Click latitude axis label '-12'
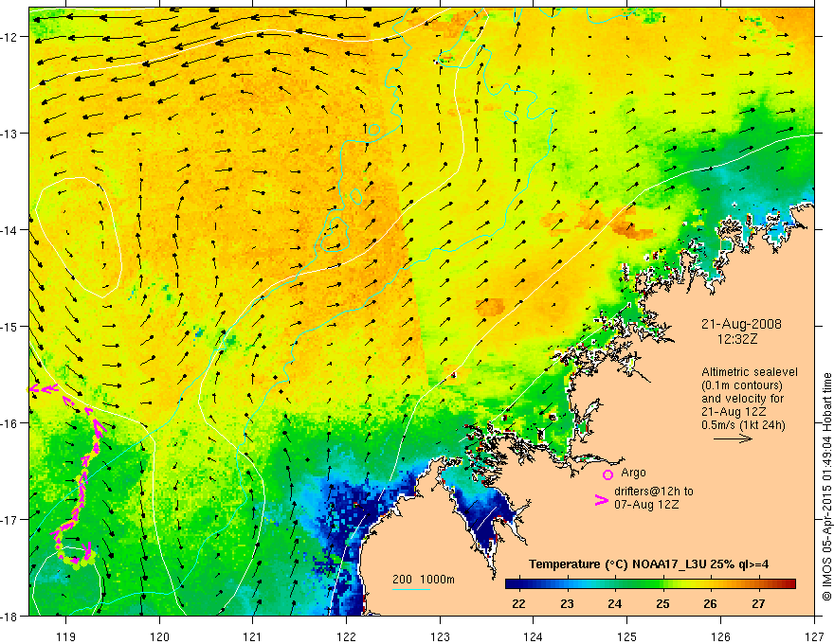The height and width of the screenshot is (644, 834). click(x=9, y=37)
